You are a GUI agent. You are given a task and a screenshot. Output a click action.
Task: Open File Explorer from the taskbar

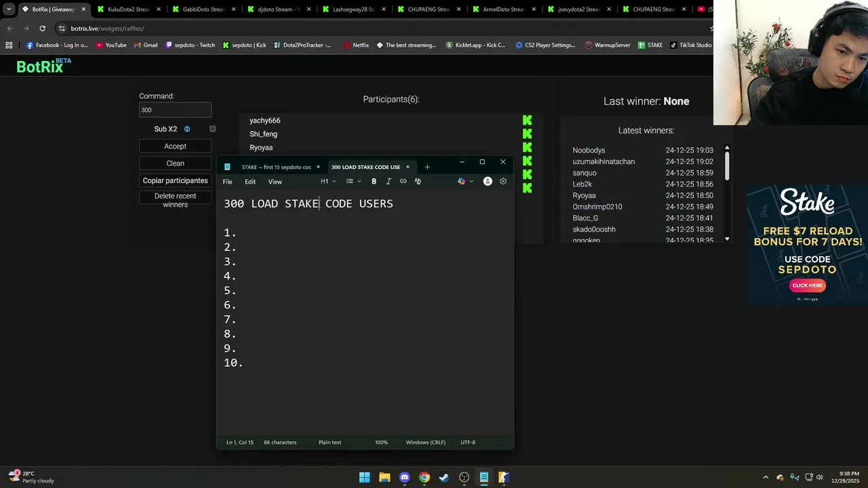tap(384, 477)
